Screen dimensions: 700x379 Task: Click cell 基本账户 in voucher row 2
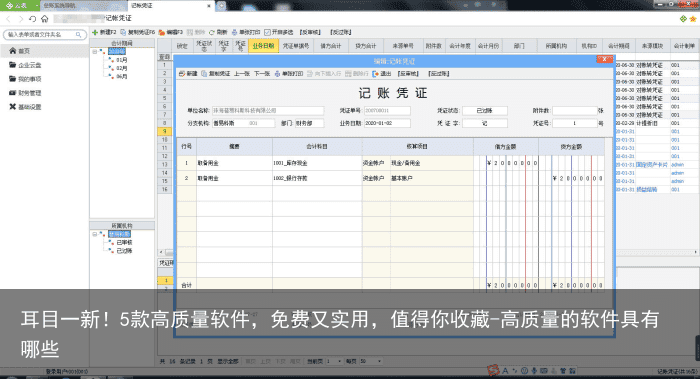click(432, 178)
